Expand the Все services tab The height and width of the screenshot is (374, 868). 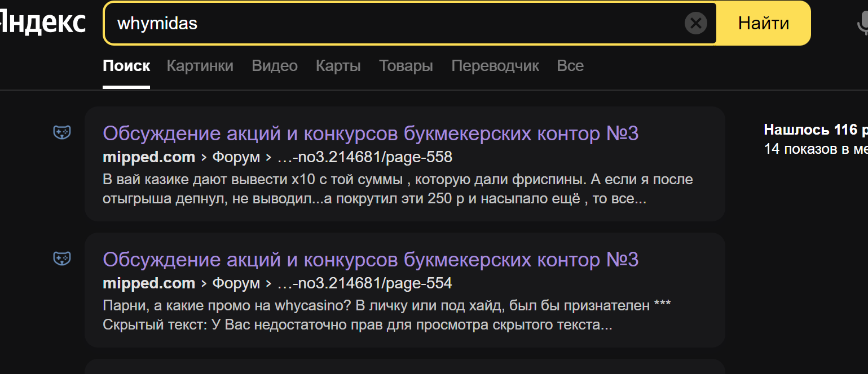coord(570,66)
